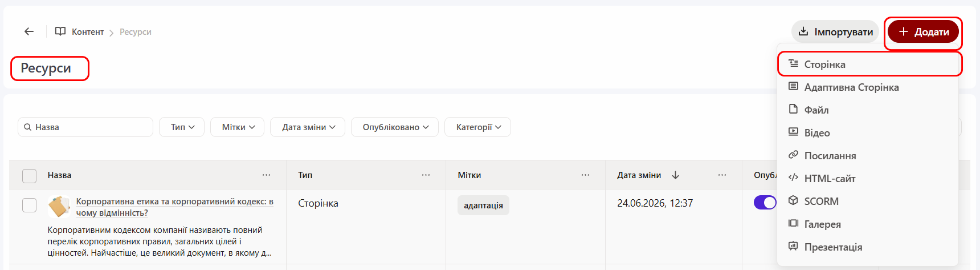Click the resource thumbnail image in first row
Screen dimensions: 980x270
click(x=59, y=207)
